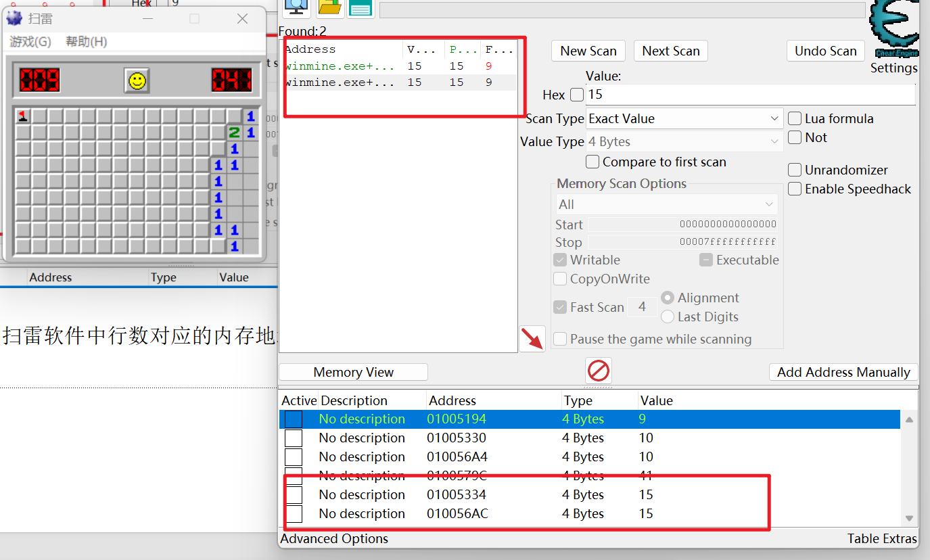Expand the memory region All dropdown
The image size is (930, 560).
pyautogui.click(x=666, y=204)
